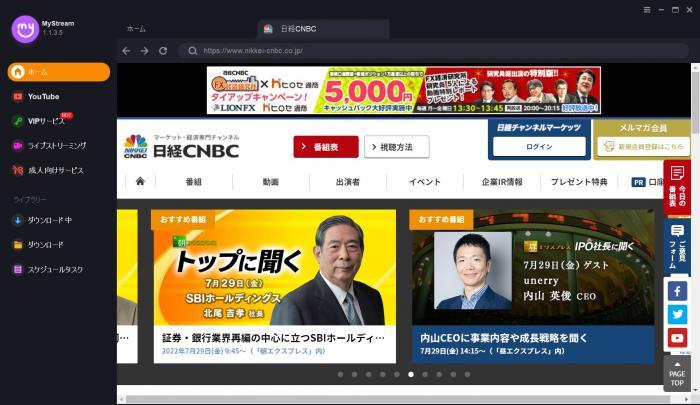700x405 pixels.
Task: Select the active sixth carousel dot
Action: [411, 374]
